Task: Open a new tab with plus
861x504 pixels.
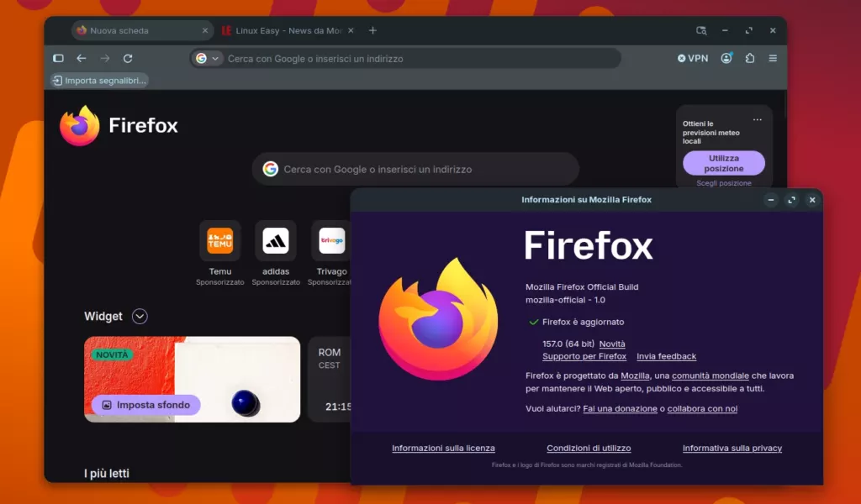Action: (x=372, y=31)
